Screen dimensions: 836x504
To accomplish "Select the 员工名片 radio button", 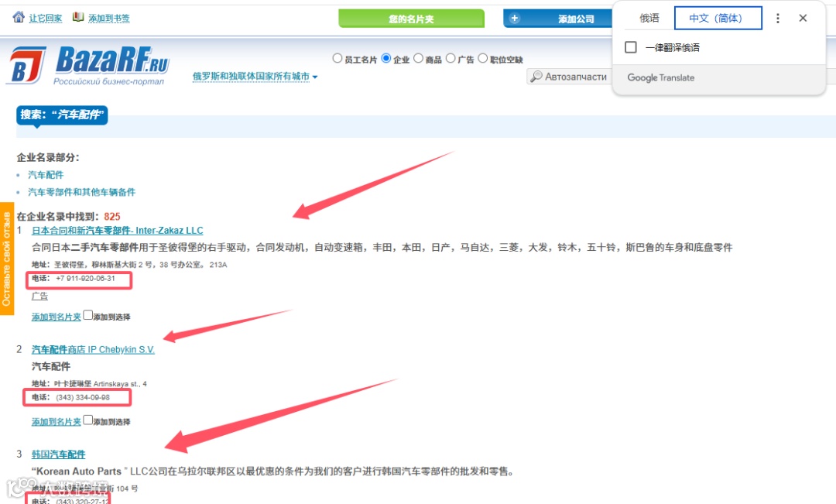I will pos(337,58).
